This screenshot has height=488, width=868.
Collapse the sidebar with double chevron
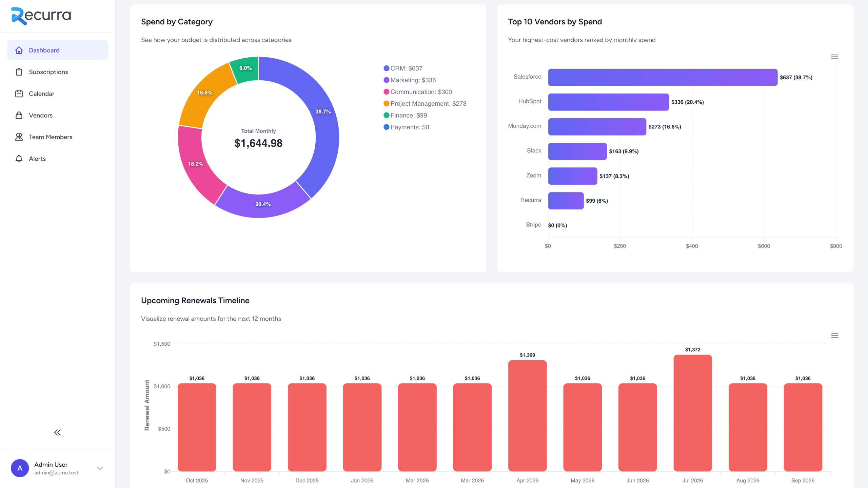[57, 432]
